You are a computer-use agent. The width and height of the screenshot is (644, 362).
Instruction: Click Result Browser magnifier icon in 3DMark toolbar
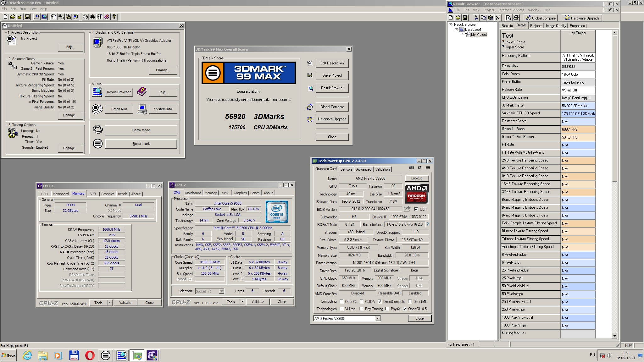coord(44,17)
